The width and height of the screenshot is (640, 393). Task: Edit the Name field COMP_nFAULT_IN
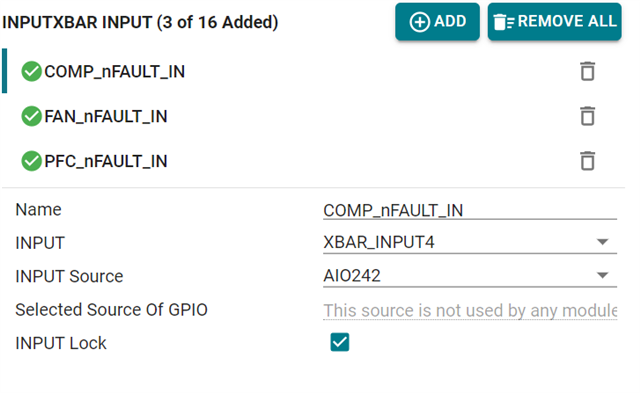point(470,210)
